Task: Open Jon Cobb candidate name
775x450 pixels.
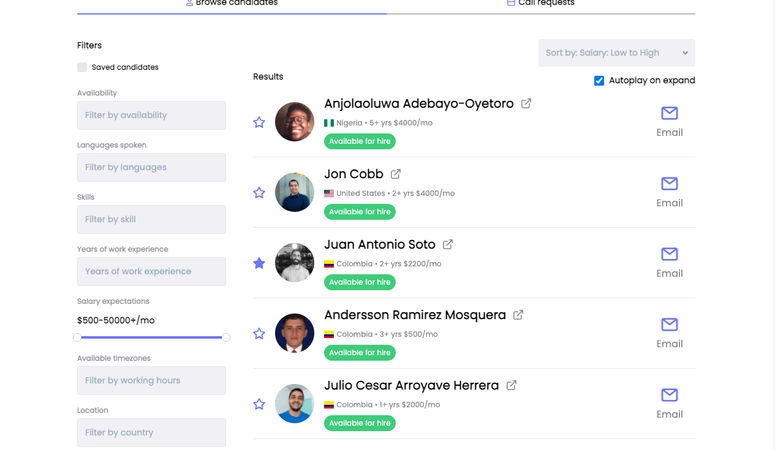Action: point(353,174)
